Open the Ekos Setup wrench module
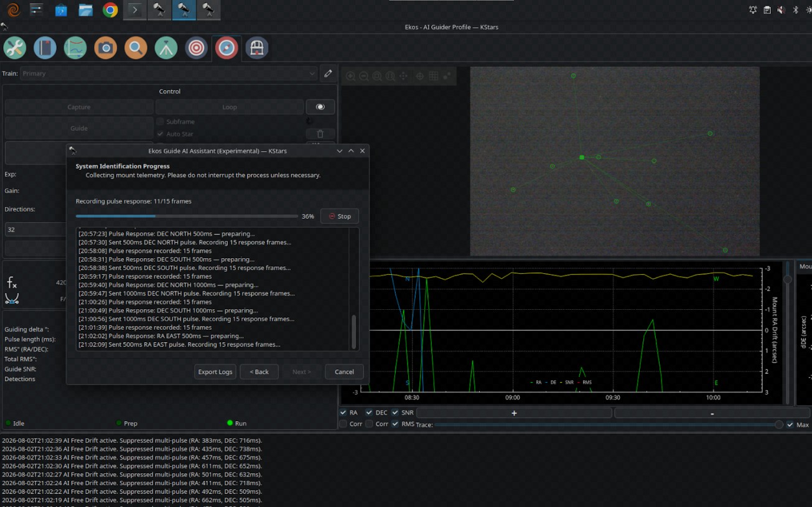Screen dimensions: 812x507 (x=14, y=48)
